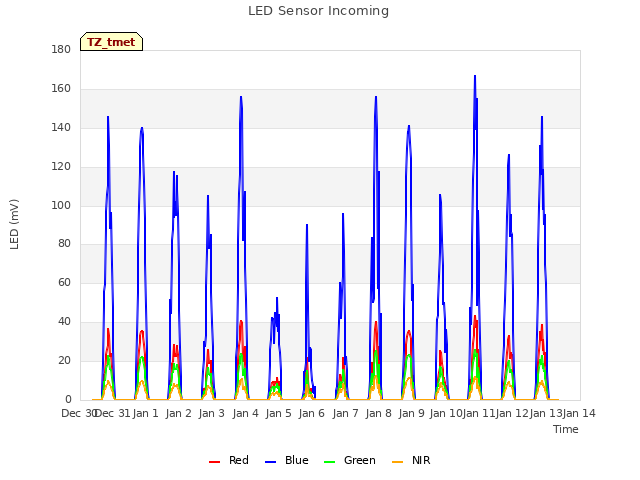Viewport: 640px width, 480px height.
Task: Click the TZ_tmet annotation label
Action: (111, 42)
